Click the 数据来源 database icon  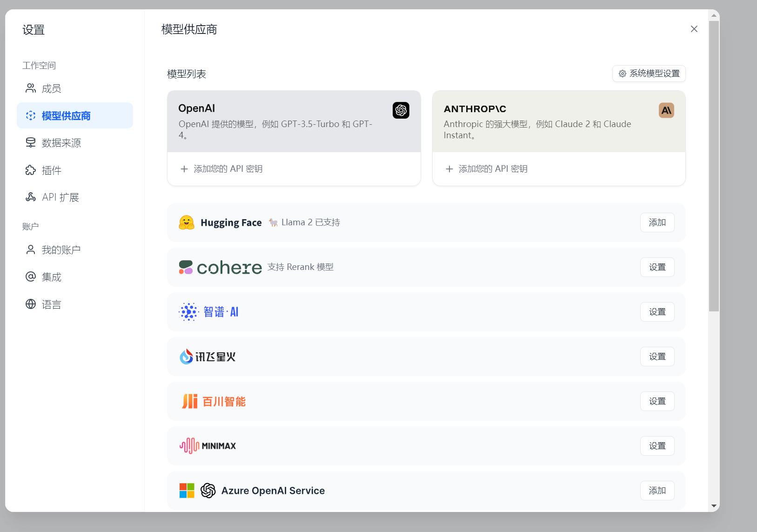31,143
